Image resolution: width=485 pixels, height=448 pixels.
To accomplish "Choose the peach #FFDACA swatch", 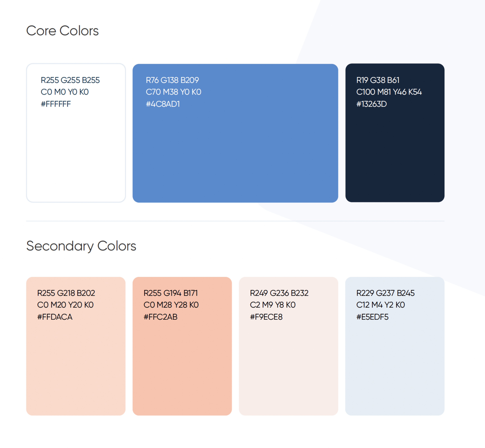I will (76, 346).
